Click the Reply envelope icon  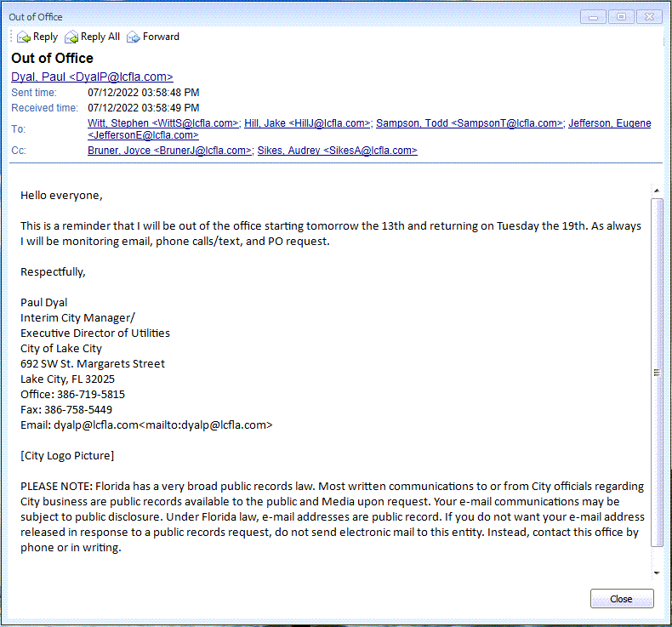coord(24,37)
